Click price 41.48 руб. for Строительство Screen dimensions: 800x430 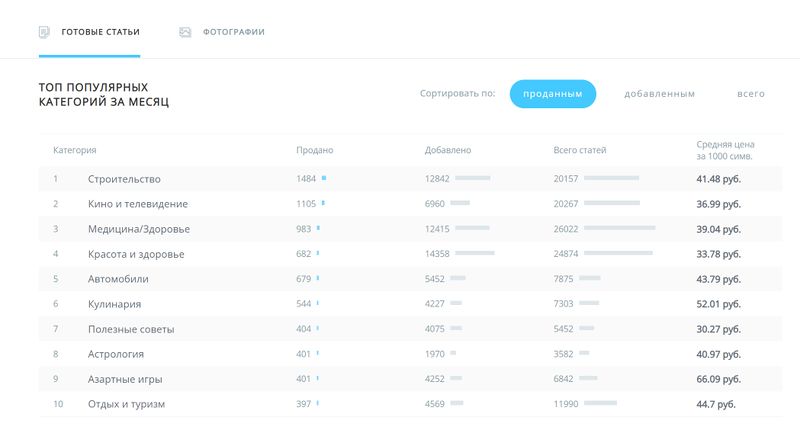[x=718, y=179]
